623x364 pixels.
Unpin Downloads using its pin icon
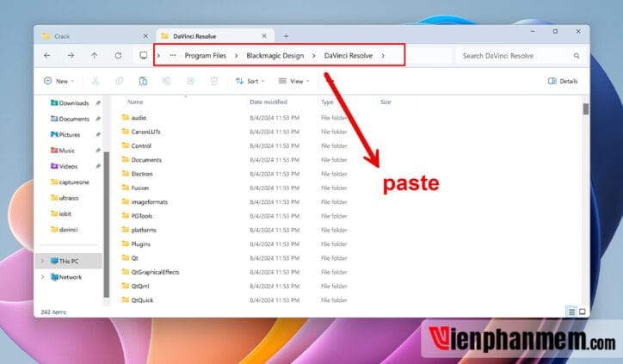click(98, 103)
